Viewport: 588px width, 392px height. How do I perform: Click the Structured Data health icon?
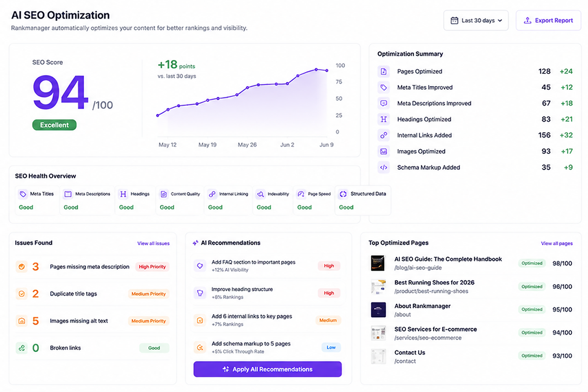tap(343, 194)
